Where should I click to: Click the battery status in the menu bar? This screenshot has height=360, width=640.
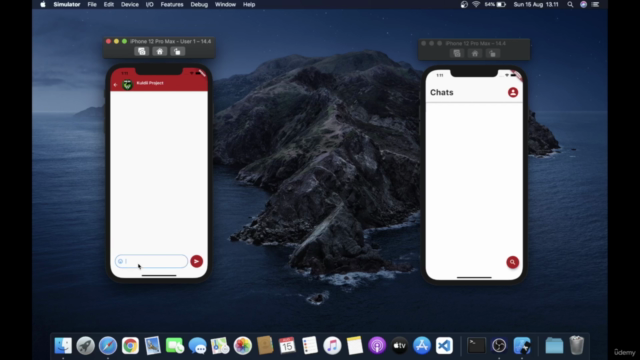[495, 4]
